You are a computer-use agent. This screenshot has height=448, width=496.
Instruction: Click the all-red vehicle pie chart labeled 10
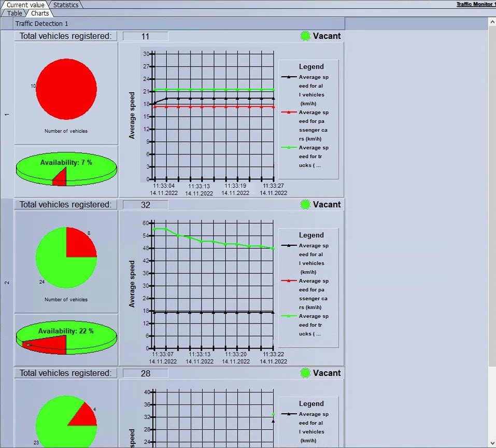66,89
